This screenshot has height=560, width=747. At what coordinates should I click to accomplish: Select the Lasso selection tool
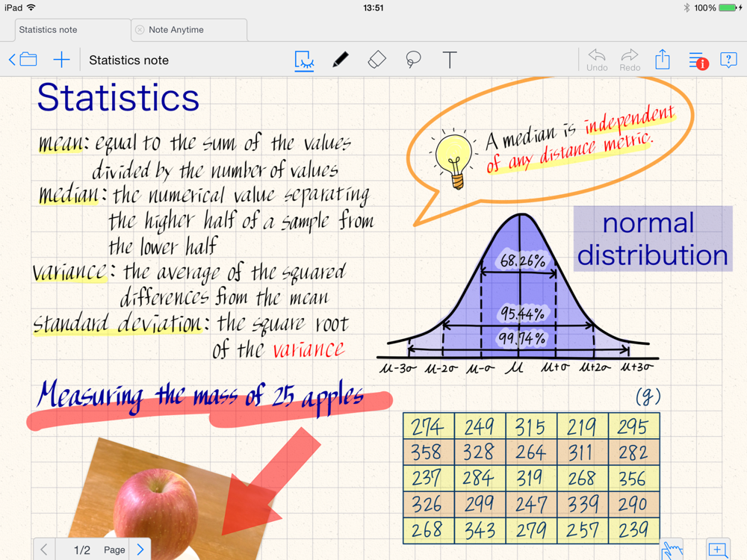click(413, 60)
